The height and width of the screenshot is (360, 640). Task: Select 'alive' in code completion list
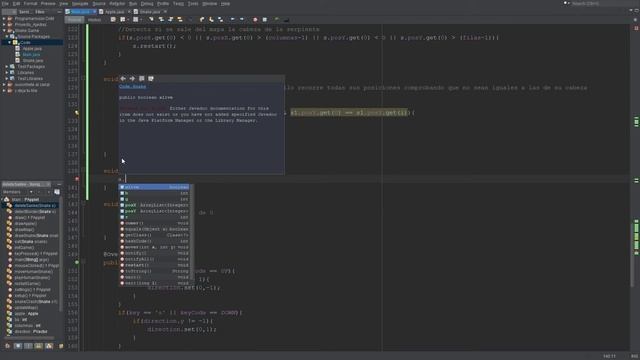(154, 187)
